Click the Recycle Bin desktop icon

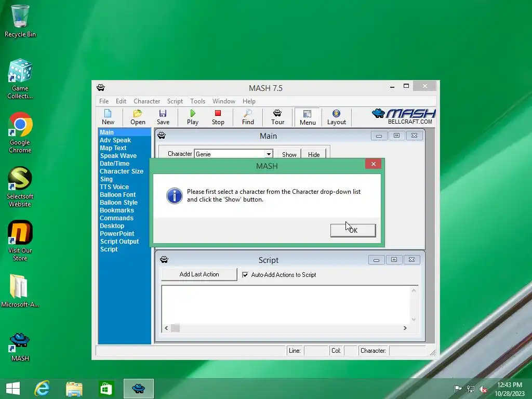tap(20, 21)
